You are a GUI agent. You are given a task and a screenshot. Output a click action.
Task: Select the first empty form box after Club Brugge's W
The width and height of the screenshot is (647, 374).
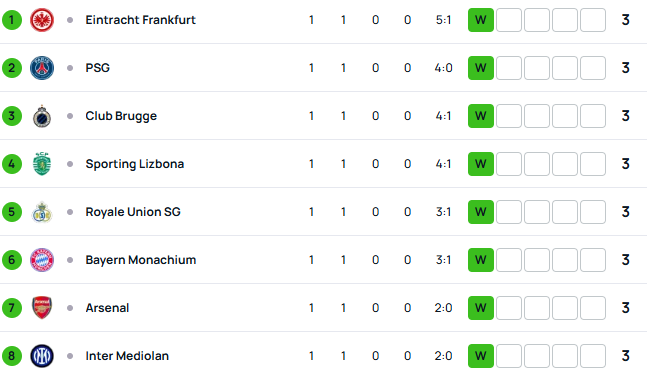click(509, 116)
